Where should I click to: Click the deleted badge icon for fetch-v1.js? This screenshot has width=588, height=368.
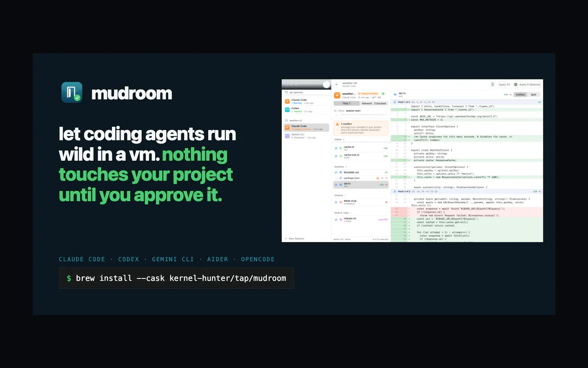click(x=341, y=202)
